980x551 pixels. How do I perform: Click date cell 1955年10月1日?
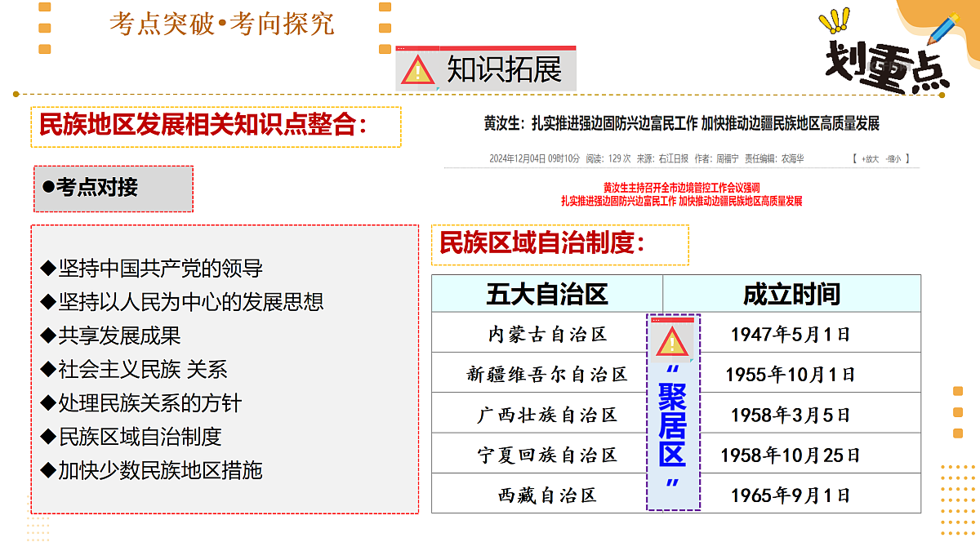click(x=791, y=375)
